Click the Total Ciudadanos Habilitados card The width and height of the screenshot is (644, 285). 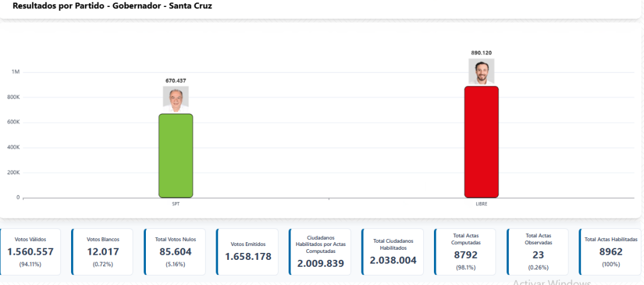pyautogui.click(x=393, y=252)
